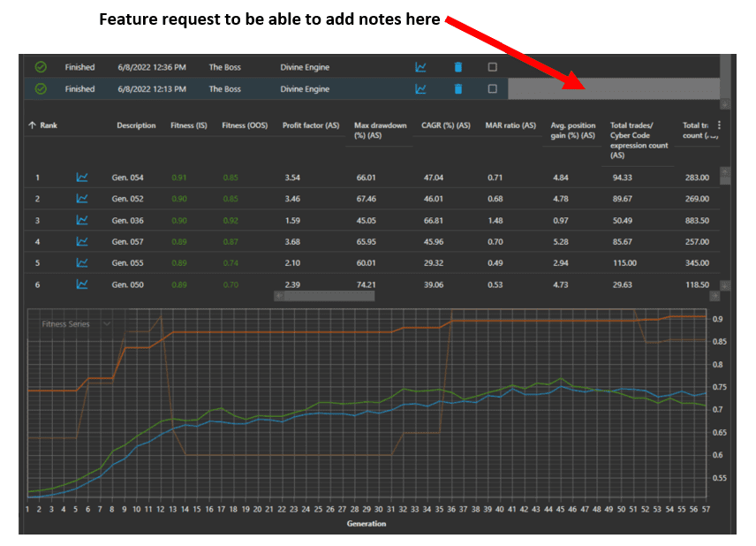The height and width of the screenshot is (546, 756).
Task: Sort by Rank column header
Action: [x=44, y=125]
